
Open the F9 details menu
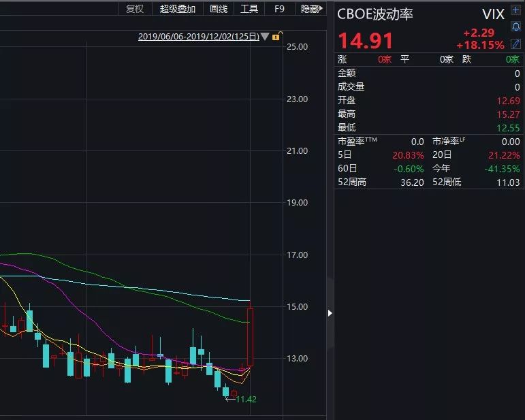[279, 9]
